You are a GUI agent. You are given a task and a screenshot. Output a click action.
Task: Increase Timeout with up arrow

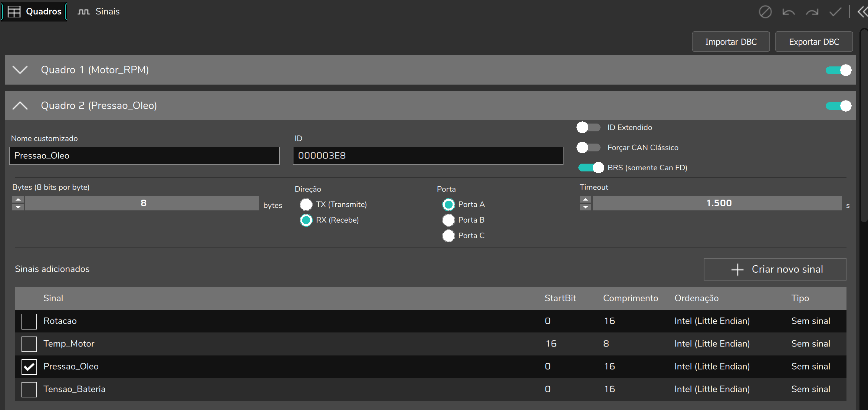point(585,200)
